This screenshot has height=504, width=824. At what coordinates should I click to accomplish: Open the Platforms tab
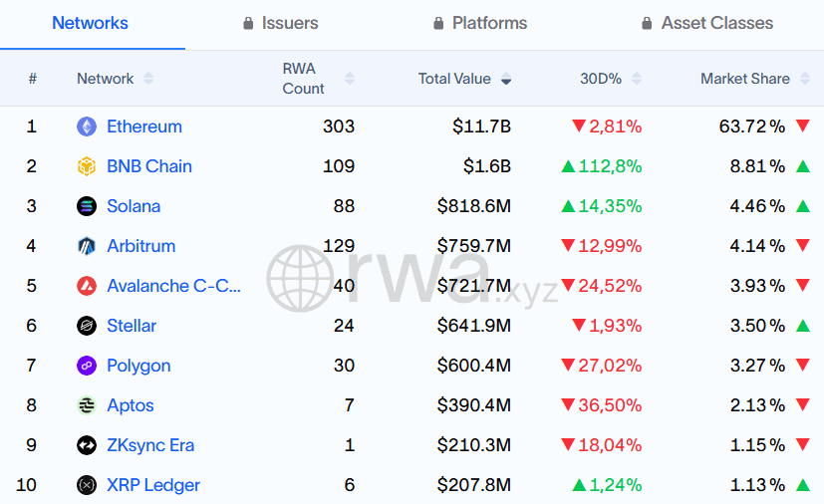coord(479,23)
